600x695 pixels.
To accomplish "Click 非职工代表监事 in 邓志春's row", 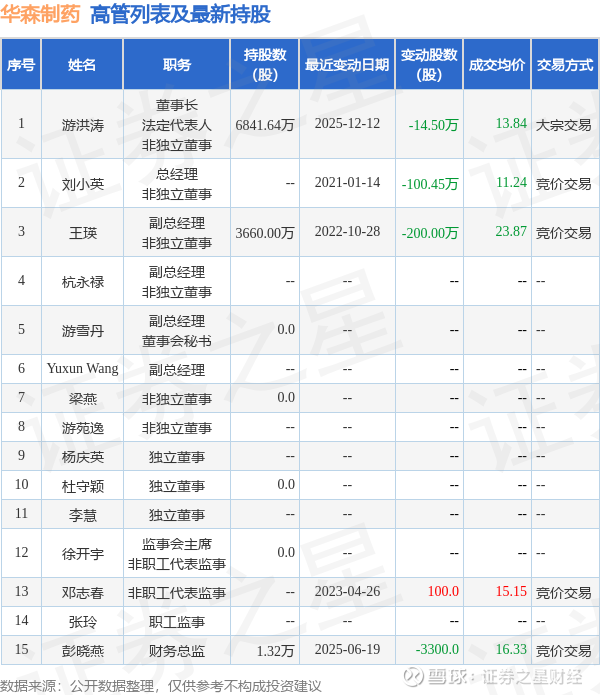I will pos(176,593).
